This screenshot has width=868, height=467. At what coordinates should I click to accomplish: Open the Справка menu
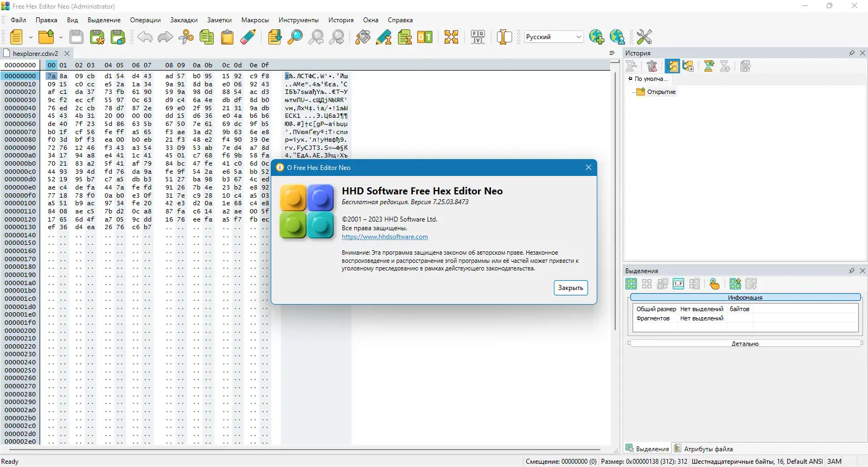[400, 20]
